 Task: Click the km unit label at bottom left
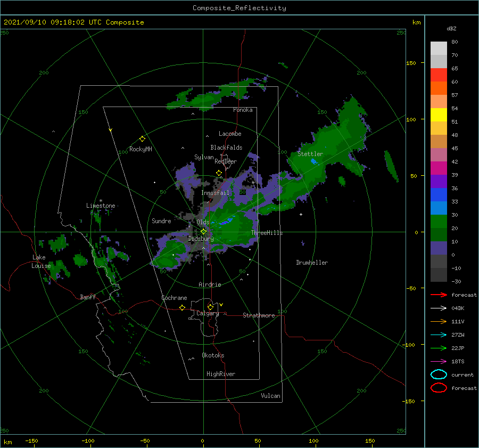tap(7, 442)
